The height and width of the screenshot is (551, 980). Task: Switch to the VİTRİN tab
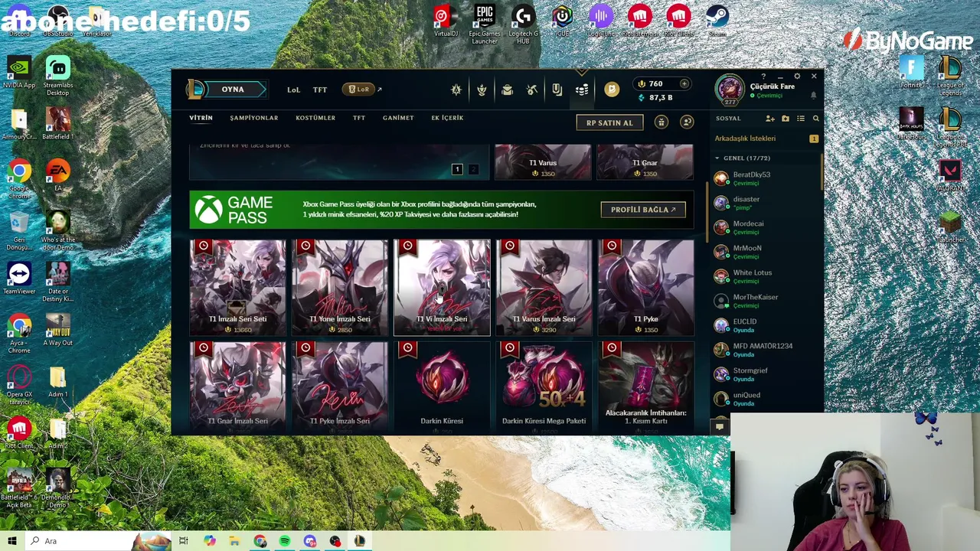(x=201, y=118)
